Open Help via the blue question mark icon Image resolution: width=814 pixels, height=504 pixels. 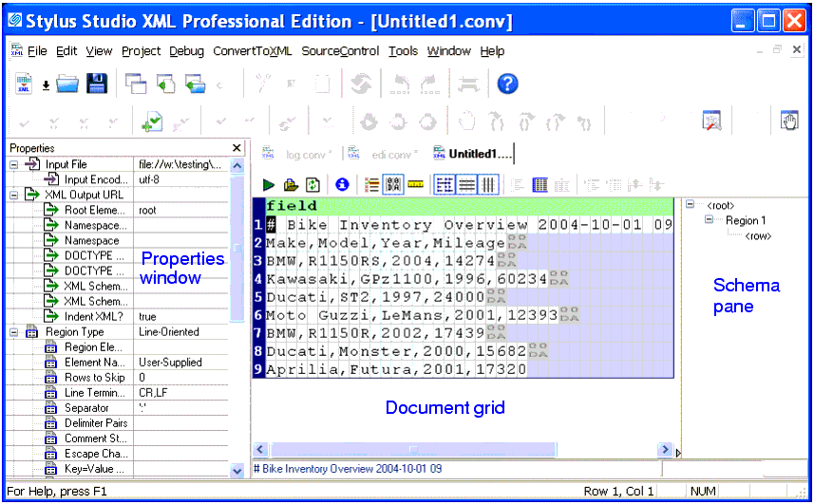pyautogui.click(x=507, y=84)
